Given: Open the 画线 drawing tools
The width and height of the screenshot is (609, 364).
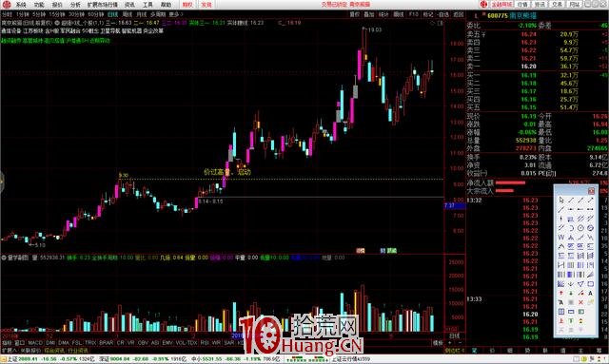Looking at the screenshot, I should pos(399,14).
